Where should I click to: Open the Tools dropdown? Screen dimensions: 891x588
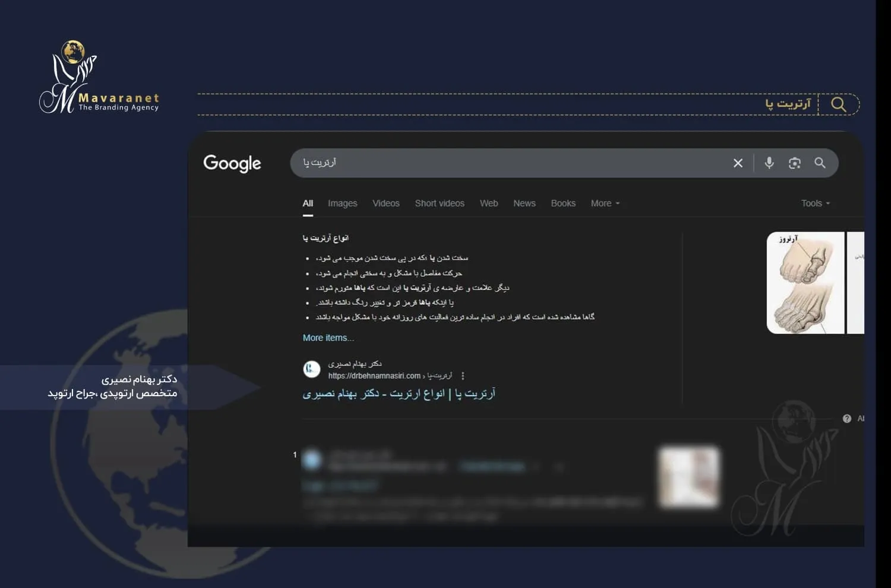[x=815, y=203]
